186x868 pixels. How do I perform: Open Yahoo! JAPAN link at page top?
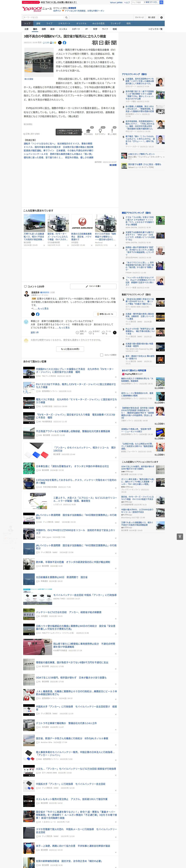click(x=116, y=2)
